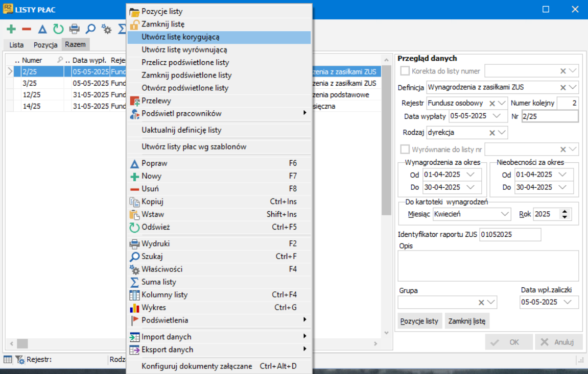Open the Rejestr dropdown arrow
Screen dimensions: 588x374
pos(502,103)
